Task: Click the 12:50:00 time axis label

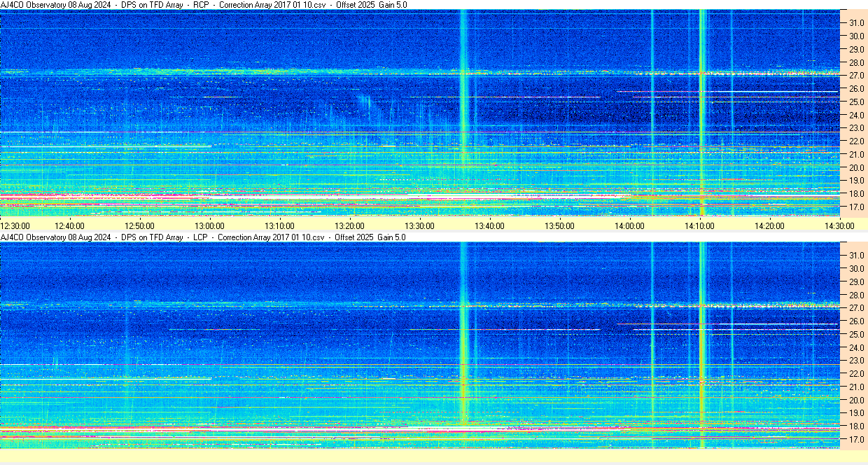Action: tap(139, 225)
